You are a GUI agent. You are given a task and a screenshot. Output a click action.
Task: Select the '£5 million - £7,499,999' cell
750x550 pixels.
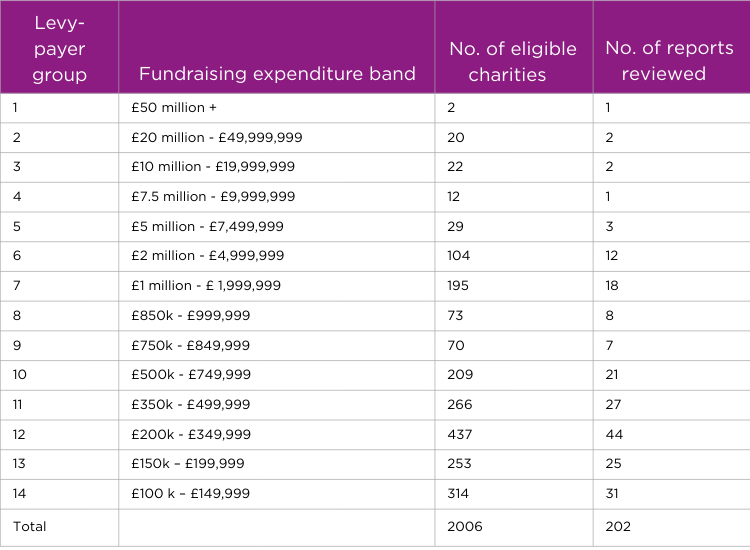(207, 227)
